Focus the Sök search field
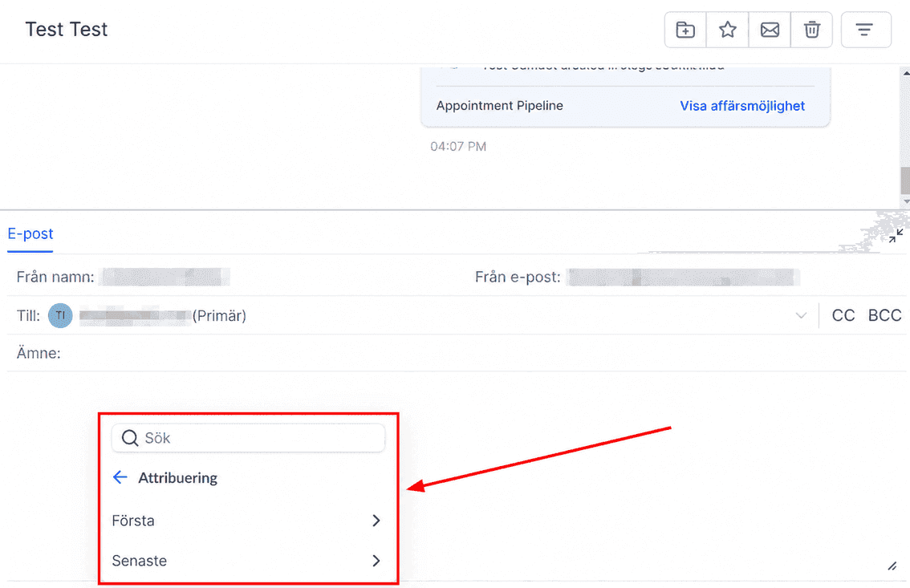The image size is (910, 588). tap(249, 438)
